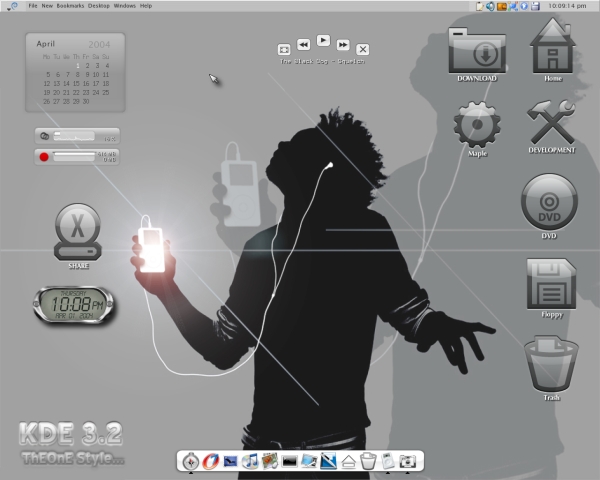Click the eject icon in the dock

[x=348, y=462]
